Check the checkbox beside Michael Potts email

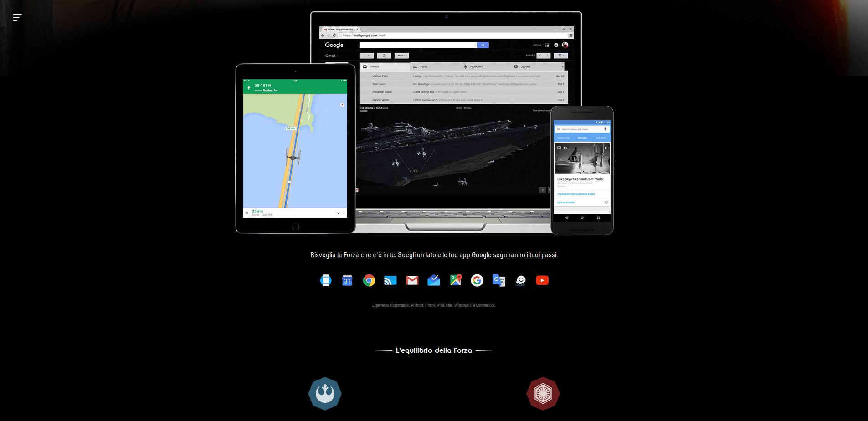pos(363,76)
